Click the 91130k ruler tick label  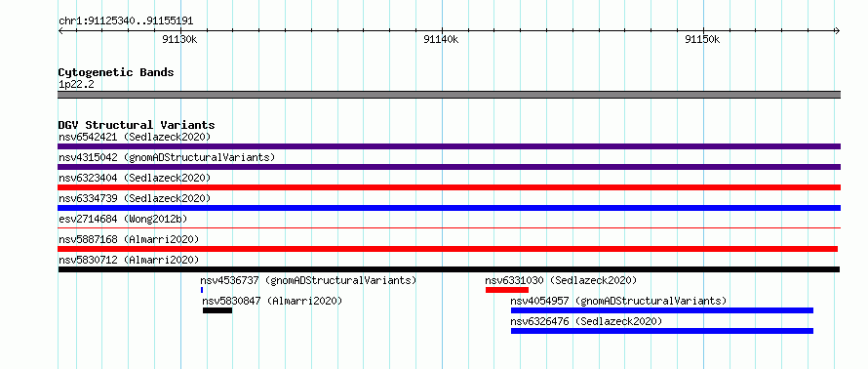pyautogui.click(x=180, y=39)
